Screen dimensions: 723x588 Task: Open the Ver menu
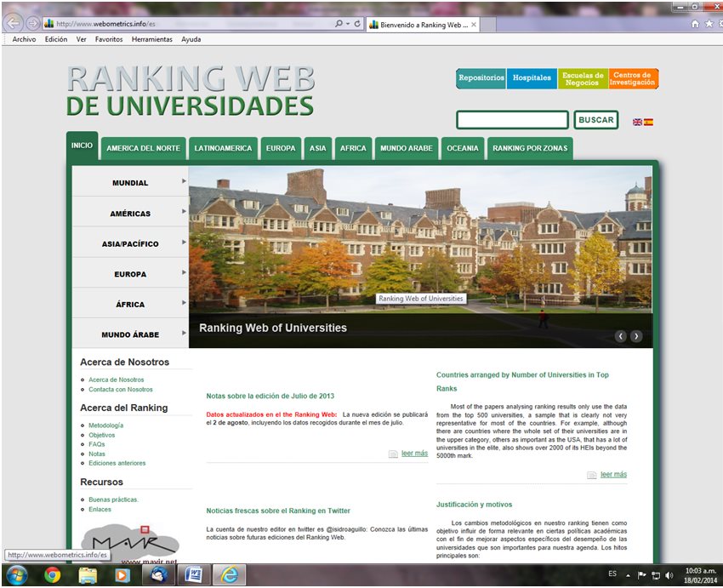click(81, 39)
